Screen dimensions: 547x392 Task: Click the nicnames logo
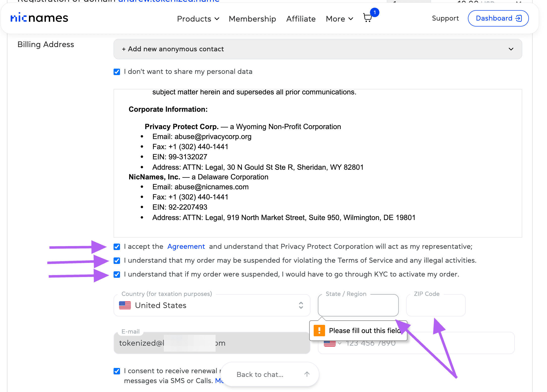tap(39, 18)
